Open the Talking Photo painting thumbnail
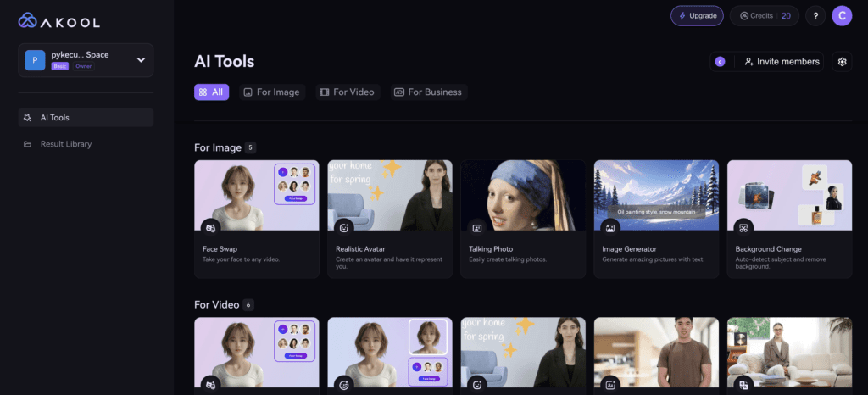 point(523,195)
